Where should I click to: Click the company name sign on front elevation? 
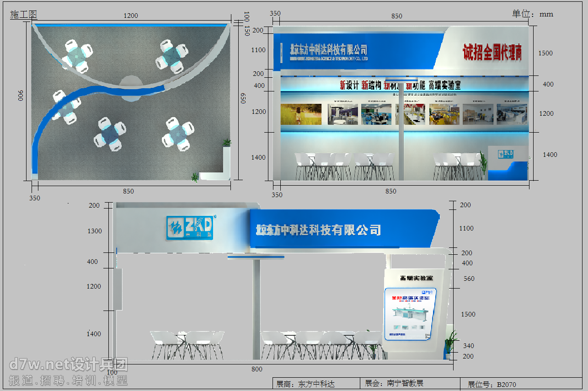329,51
